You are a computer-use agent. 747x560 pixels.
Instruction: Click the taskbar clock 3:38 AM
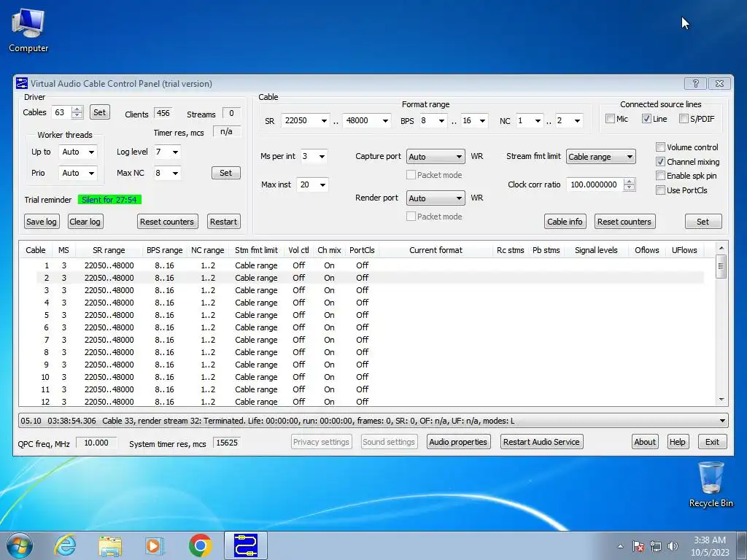pyautogui.click(x=710, y=545)
